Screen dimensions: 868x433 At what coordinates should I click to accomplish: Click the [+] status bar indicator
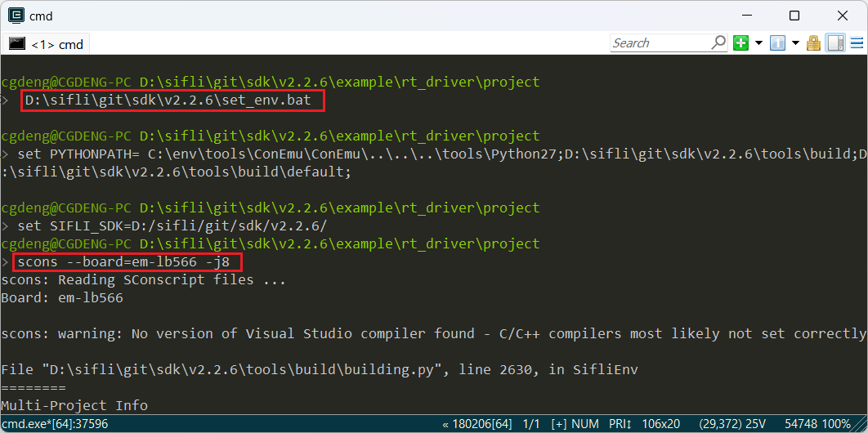coord(559,424)
